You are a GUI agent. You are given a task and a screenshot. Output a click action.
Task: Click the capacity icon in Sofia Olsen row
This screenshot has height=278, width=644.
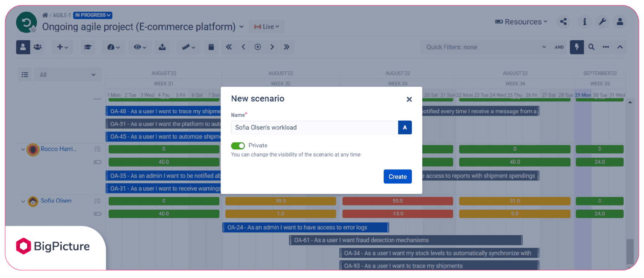98,214
